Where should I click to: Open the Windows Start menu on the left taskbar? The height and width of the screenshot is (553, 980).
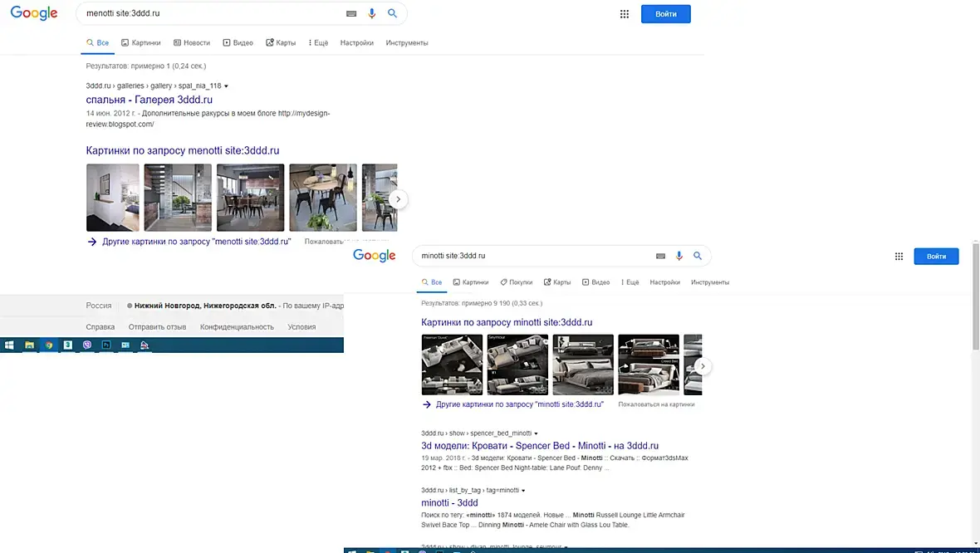[x=9, y=345]
